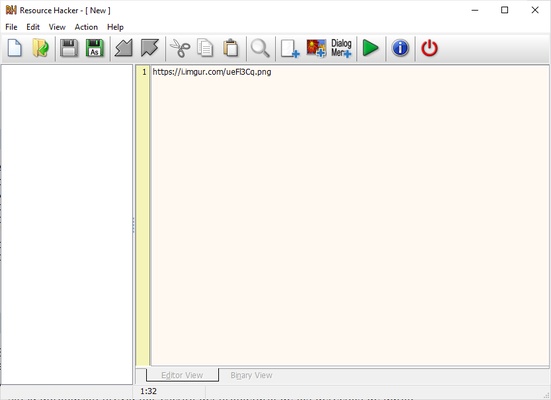Screen dimensions: 551x400
Task: Close the Resource Hacker window
Action: [x=535, y=10]
